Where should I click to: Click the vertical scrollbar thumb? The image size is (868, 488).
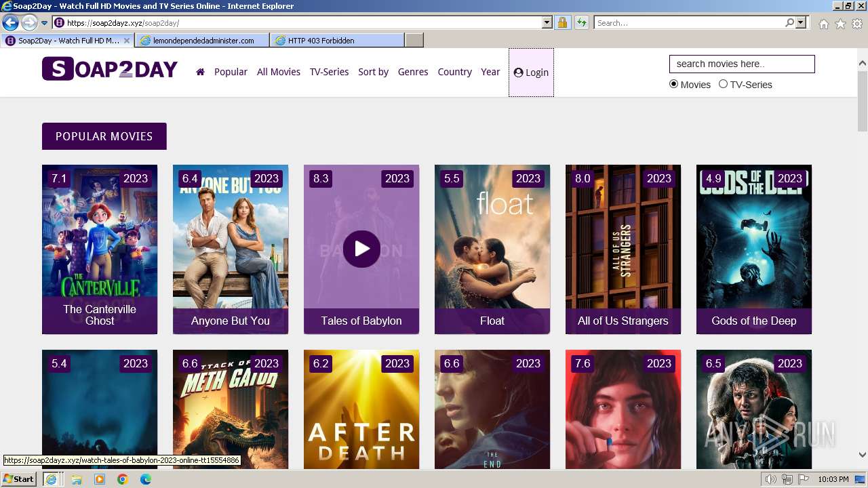[x=863, y=100]
